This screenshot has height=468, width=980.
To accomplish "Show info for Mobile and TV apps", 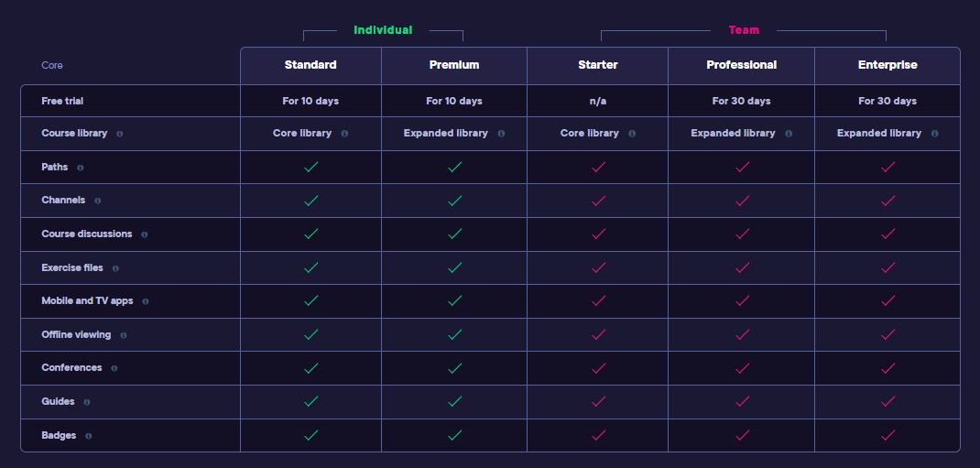I will pos(146,301).
